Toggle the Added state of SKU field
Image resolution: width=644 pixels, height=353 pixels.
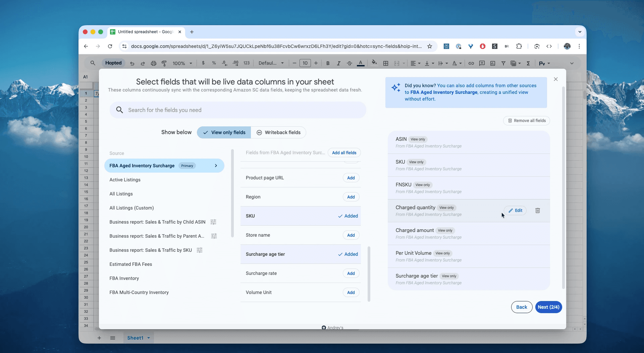348,216
